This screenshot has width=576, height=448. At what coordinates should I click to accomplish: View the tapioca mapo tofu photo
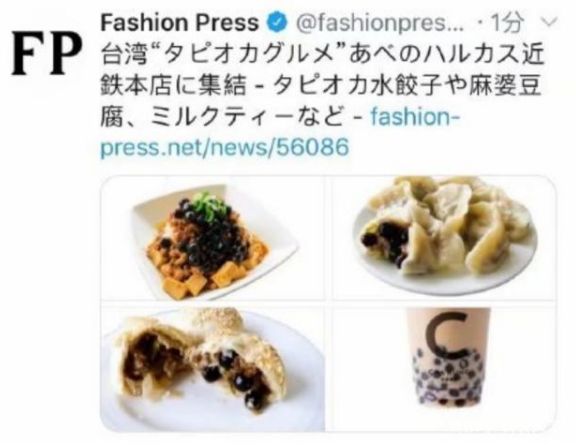212,239
